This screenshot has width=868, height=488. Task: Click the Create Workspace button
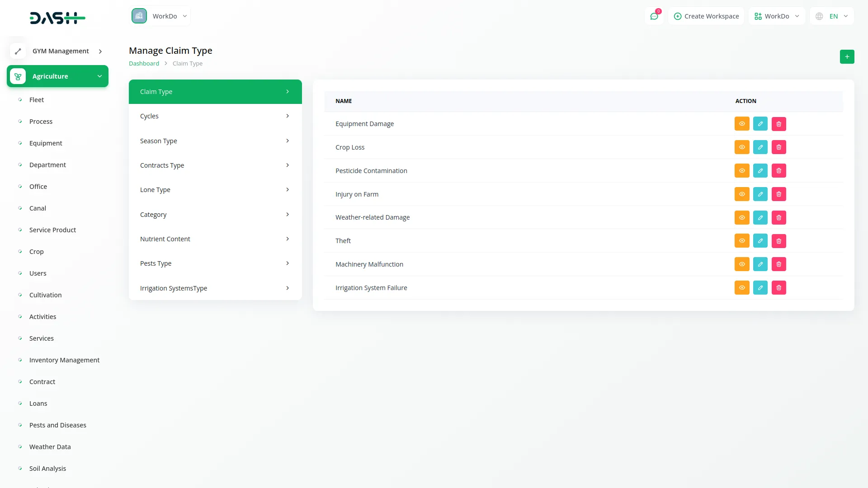[706, 16]
